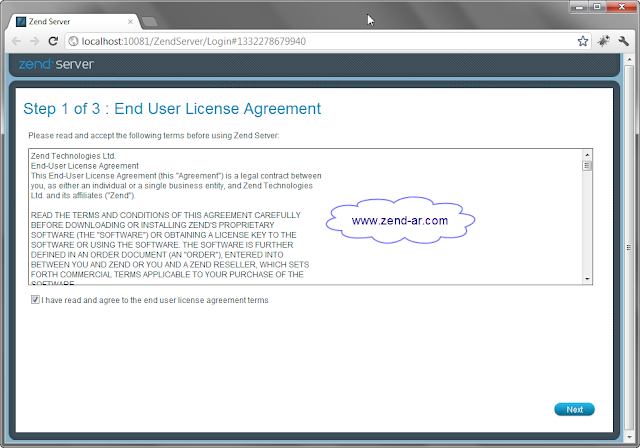Reload the page with the refresh icon
The image size is (640, 448).
(53, 41)
